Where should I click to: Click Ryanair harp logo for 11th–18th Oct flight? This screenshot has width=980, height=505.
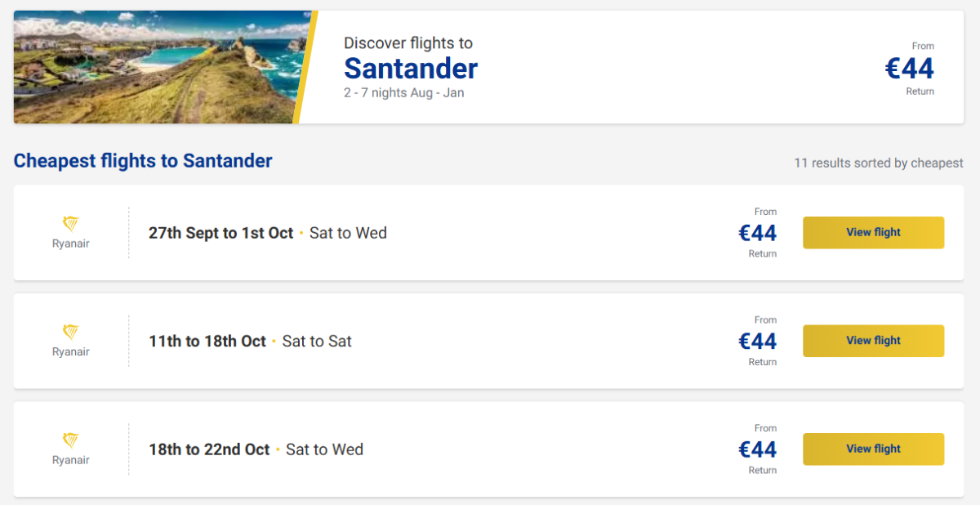[71, 332]
